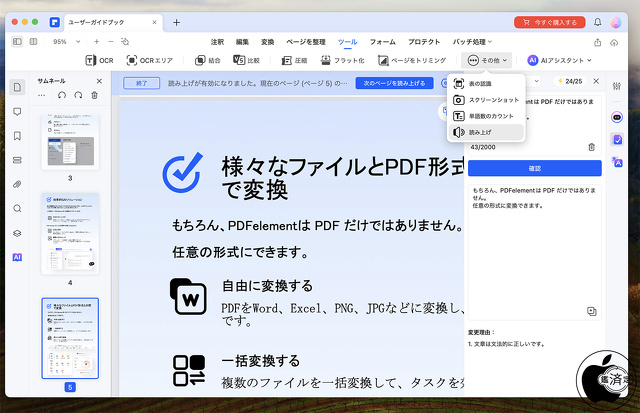Screen dimensions: 640x413
Task: Copy the corrected result text
Action: (x=591, y=311)
